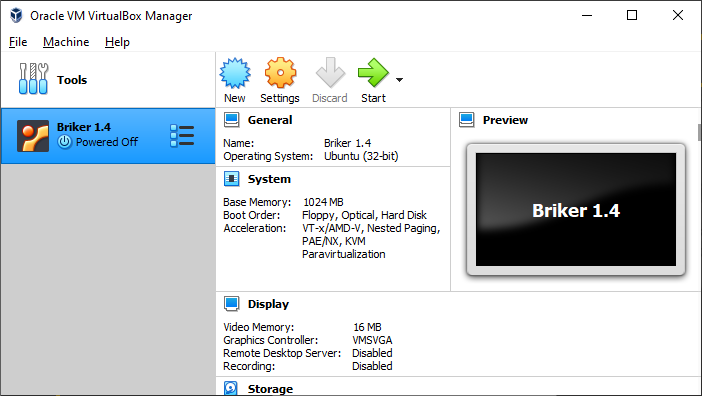Click the Remote Desktop Server label
This screenshot has height=396, width=702.
(282, 353)
